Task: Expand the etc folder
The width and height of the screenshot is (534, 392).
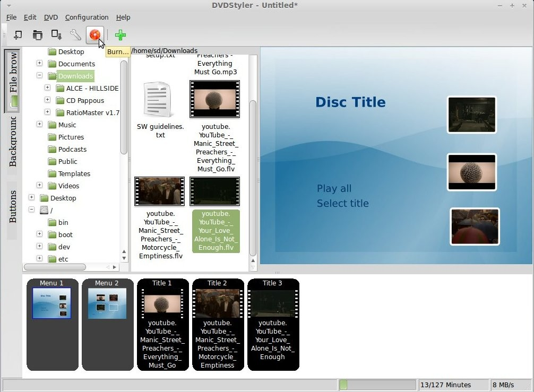Action: coord(39,258)
